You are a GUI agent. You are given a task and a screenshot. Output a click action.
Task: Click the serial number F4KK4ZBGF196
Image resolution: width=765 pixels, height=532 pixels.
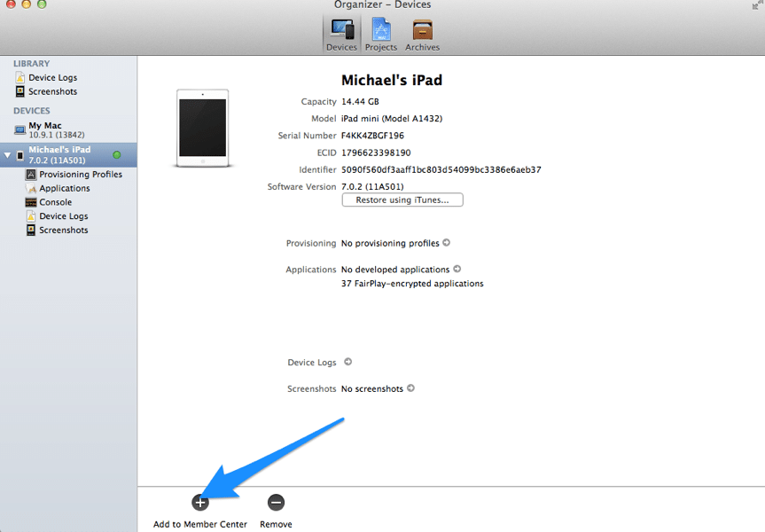(372, 136)
